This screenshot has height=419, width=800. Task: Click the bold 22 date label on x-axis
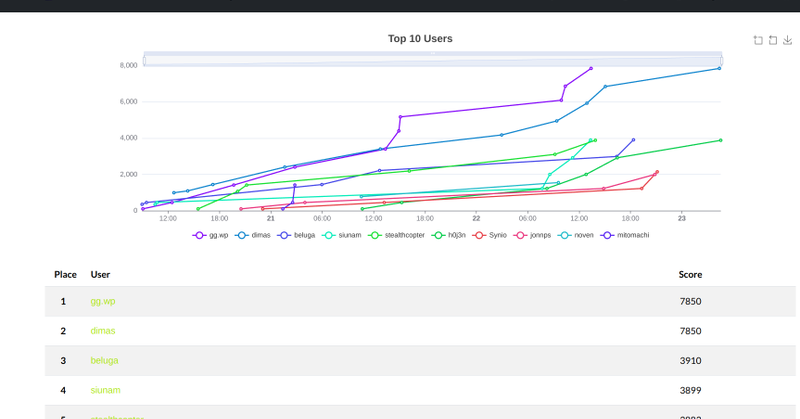coord(476,218)
